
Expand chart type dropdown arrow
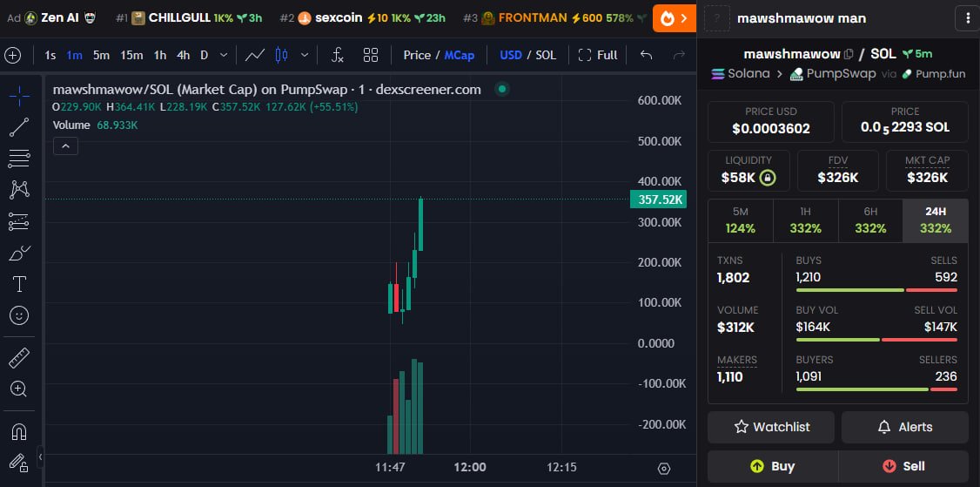305,55
